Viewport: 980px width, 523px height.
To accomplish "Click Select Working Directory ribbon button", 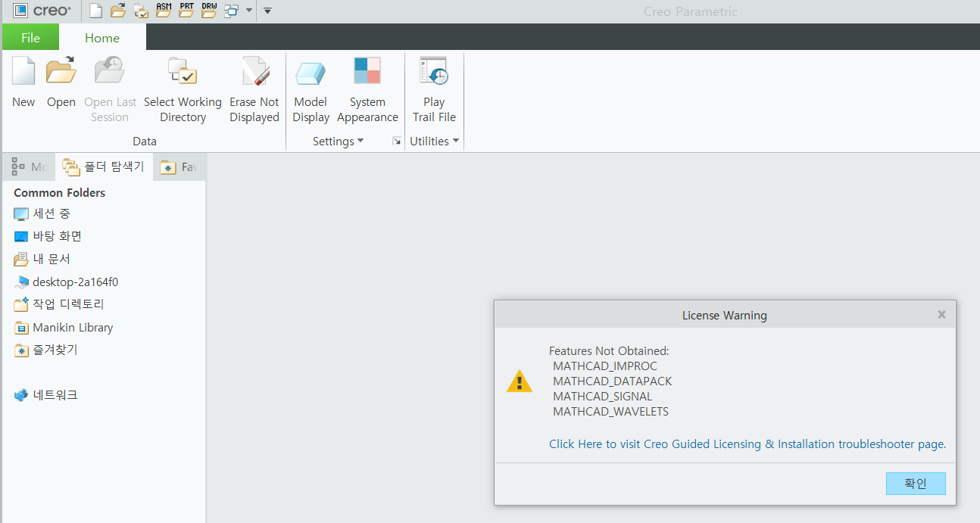I will tap(183, 89).
